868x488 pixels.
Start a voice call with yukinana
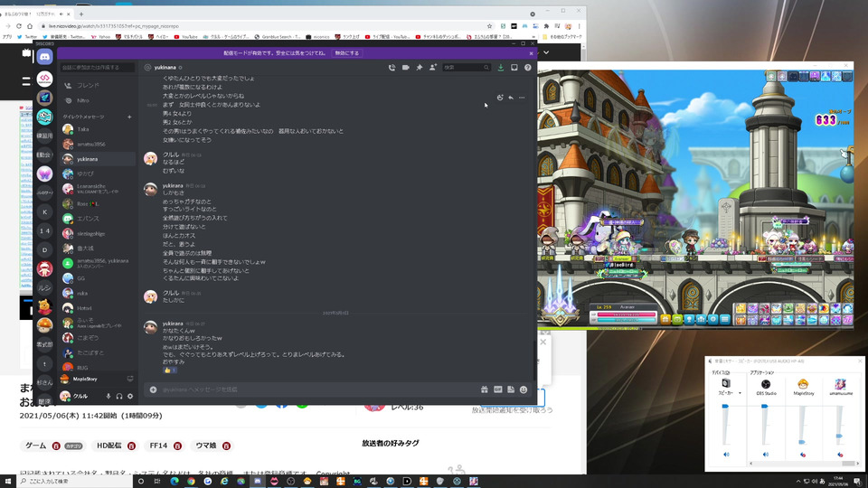tap(392, 68)
